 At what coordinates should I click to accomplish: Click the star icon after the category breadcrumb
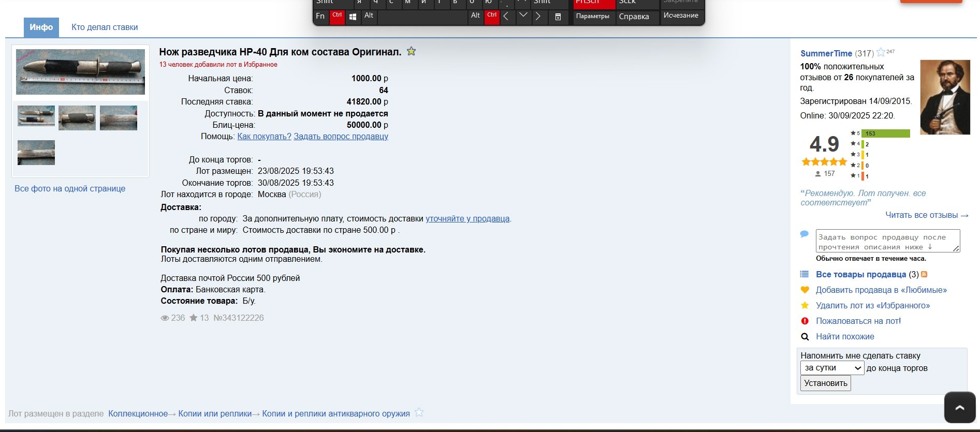(419, 413)
